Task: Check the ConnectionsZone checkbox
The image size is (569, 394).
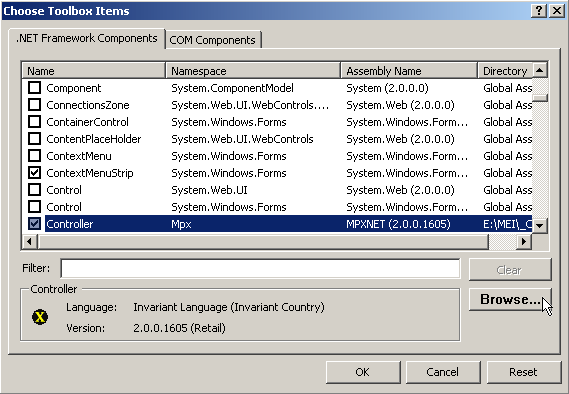Action: [x=34, y=105]
